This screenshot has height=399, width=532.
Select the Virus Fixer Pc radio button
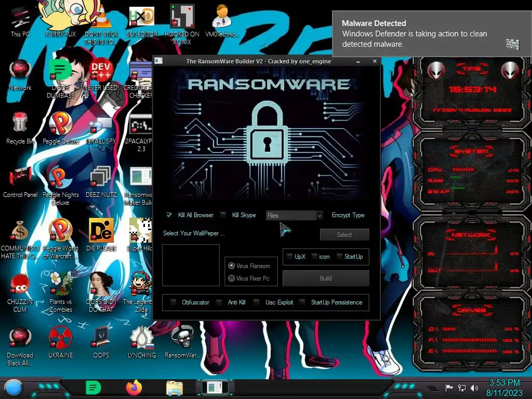tap(231, 278)
